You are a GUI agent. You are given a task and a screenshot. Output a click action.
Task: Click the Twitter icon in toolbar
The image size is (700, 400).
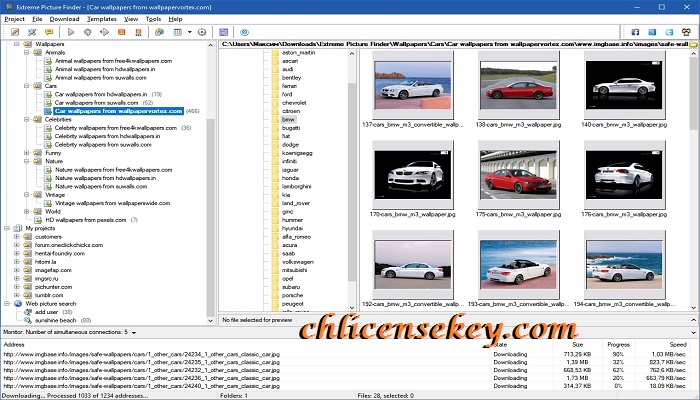pyautogui.click(x=669, y=32)
